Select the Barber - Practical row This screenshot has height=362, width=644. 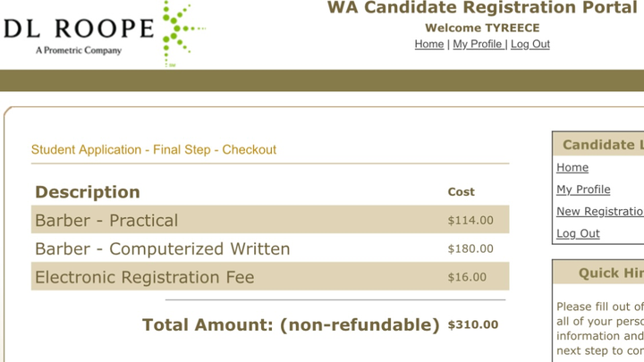(270, 220)
